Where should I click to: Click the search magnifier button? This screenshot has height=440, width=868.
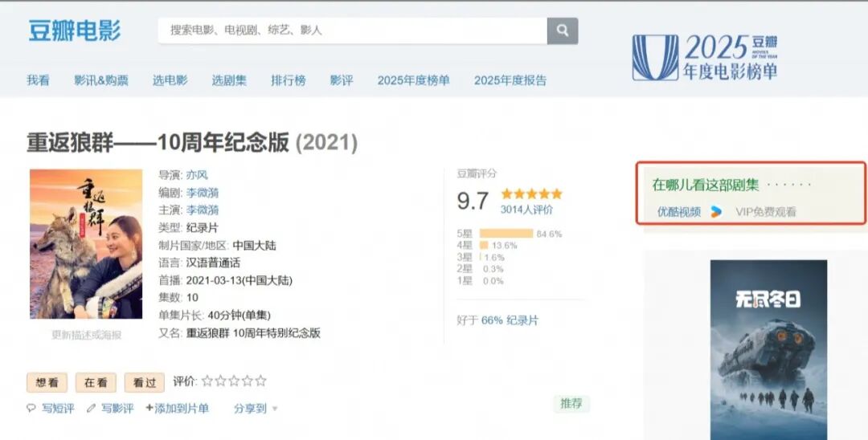pyautogui.click(x=563, y=31)
